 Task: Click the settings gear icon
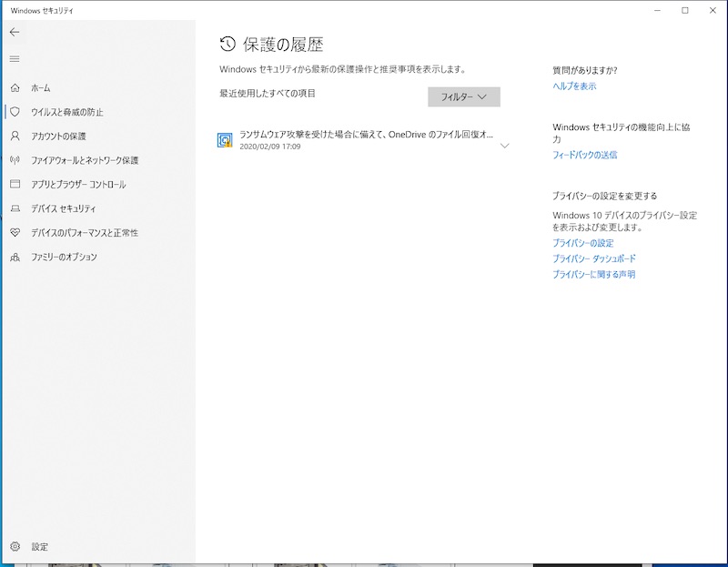[x=15, y=547]
